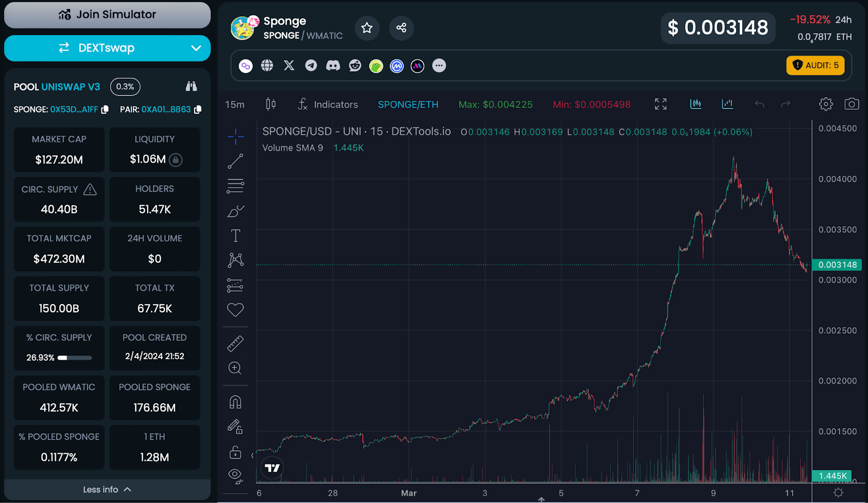Open the Fibonacci retracement tool group
This screenshot has height=503, width=868.
[235, 186]
